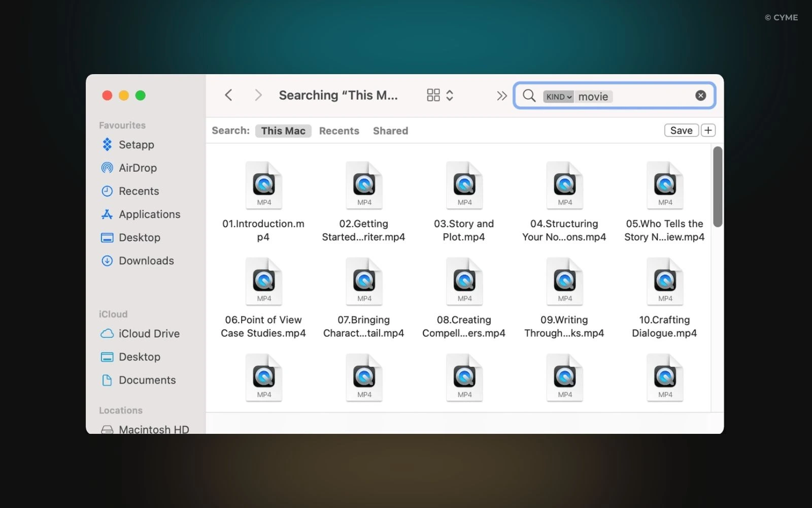Viewport: 812px width, 508px height.
Task: Add a search criterion with plus
Action: pos(708,131)
